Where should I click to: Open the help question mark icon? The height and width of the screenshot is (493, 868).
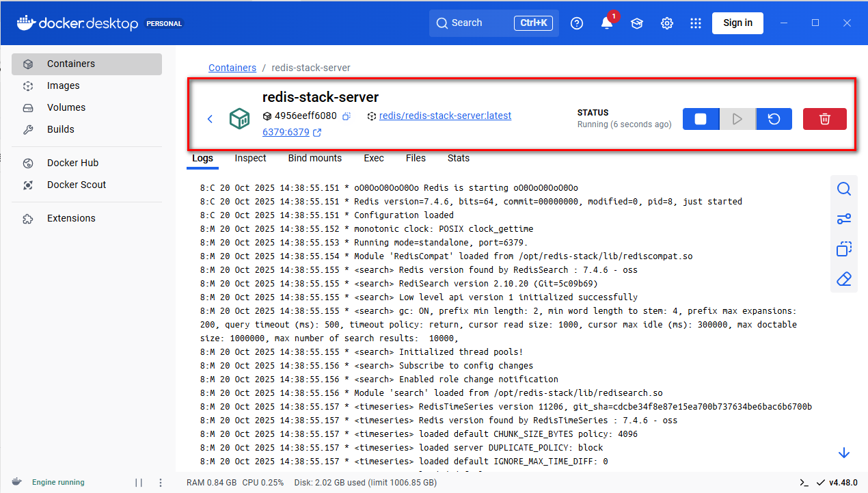577,23
